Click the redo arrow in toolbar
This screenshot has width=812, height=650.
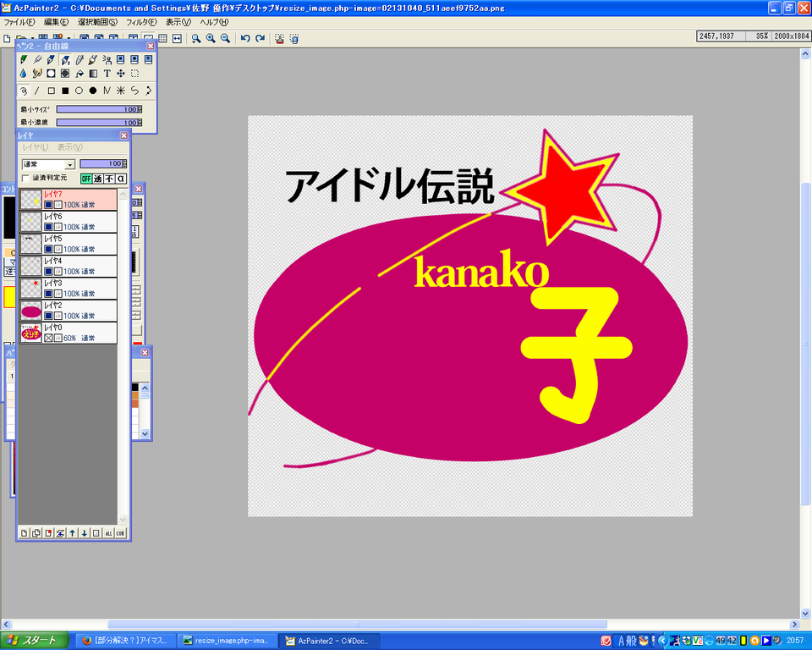[x=261, y=38]
